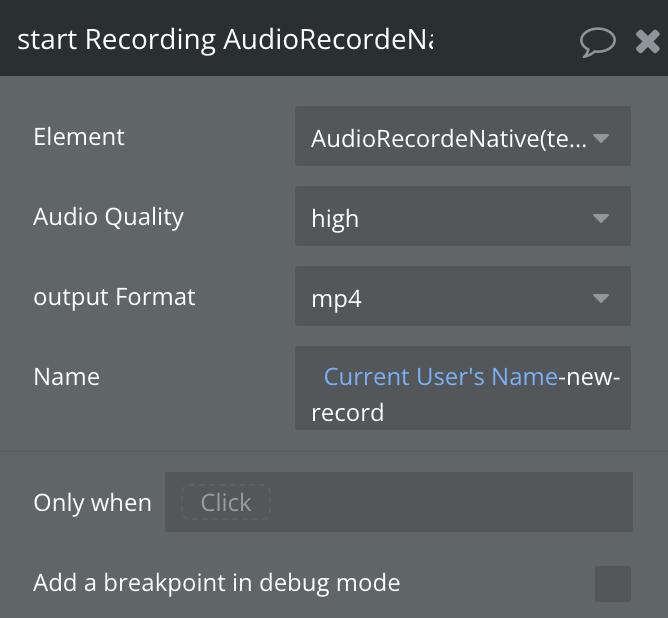Click the Element label text

click(x=79, y=137)
